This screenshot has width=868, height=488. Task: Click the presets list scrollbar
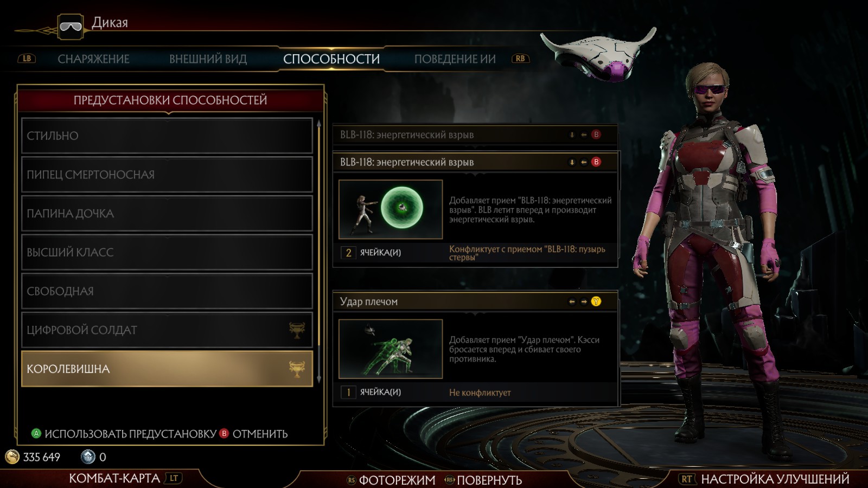pyautogui.click(x=319, y=252)
